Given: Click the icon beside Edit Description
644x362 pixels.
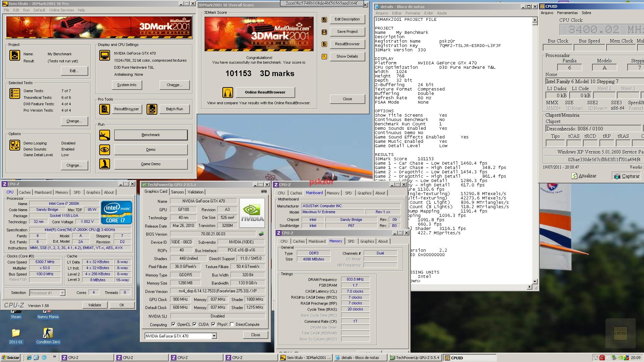Looking at the screenshot, I should point(324,20).
